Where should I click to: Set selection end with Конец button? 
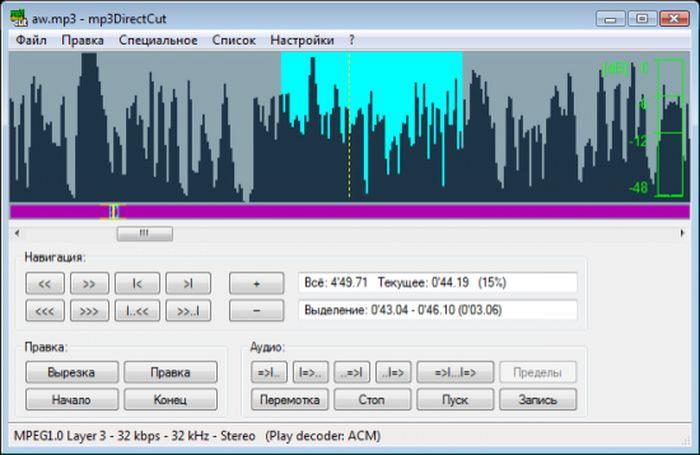(x=171, y=399)
